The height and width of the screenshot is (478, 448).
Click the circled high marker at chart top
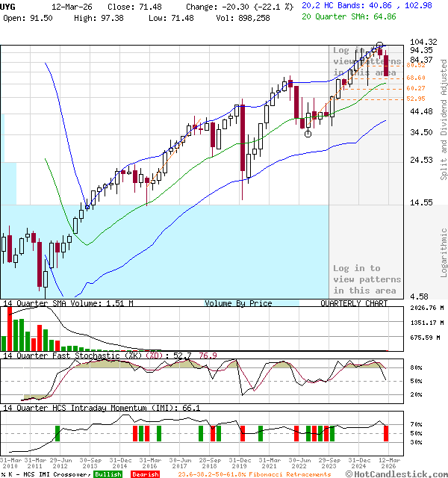(x=380, y=46)
